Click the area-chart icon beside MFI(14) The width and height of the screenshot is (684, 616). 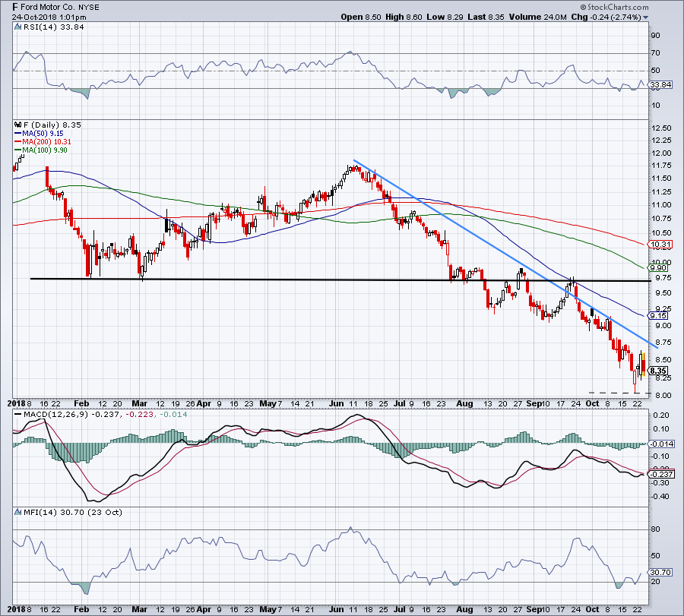click(x=18, y=512)
